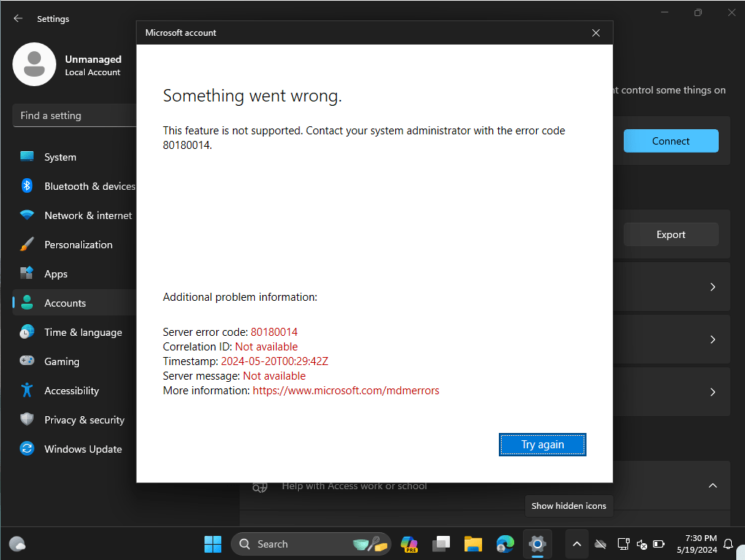Click the Find a setting search box
This screenshot has width=745, height=560.
click(x=73, y=115)
